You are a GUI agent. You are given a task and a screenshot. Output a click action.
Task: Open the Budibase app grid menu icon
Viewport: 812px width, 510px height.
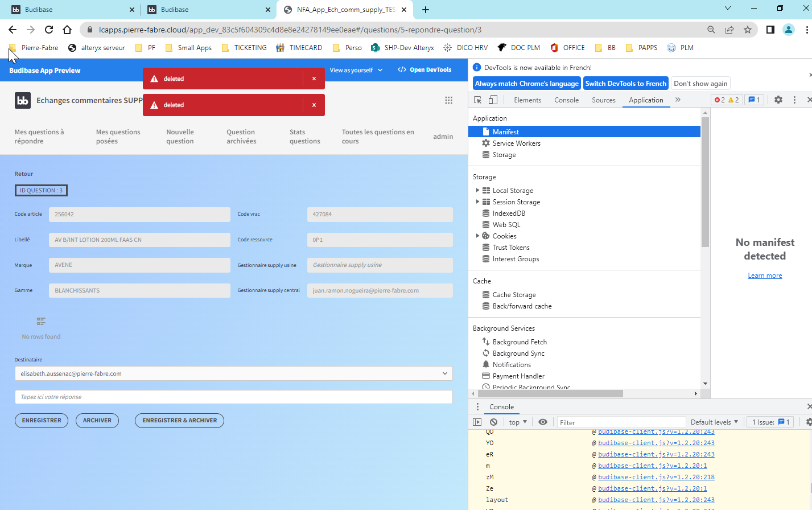tap(448, 100)
